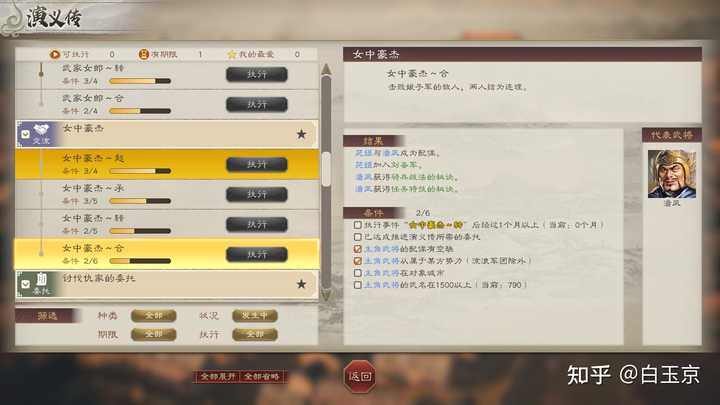Click the progress bar of 女中豪杰～合

140,261
